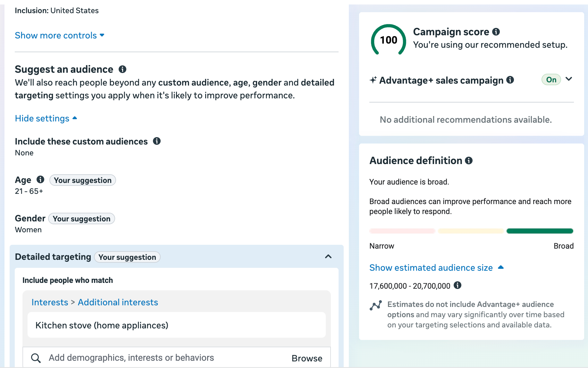
Task: Expand the Advantage+ sales campaign chevron
Action: click(569, 79)
